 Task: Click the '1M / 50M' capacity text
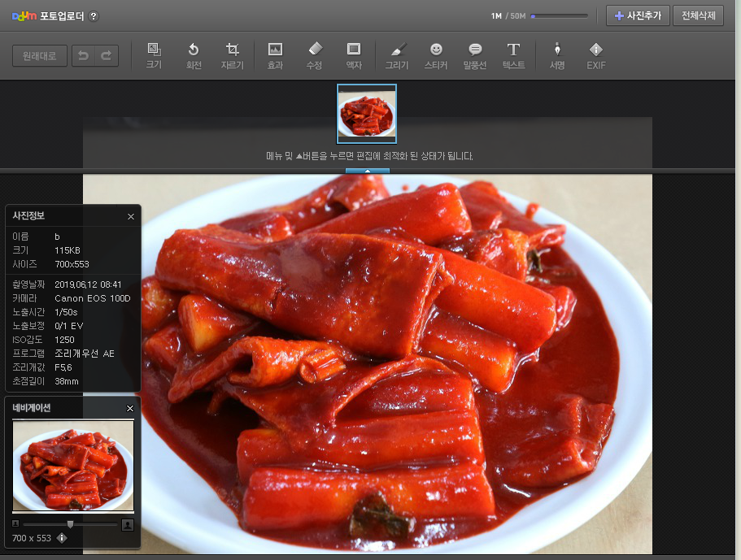coord(508,16)
